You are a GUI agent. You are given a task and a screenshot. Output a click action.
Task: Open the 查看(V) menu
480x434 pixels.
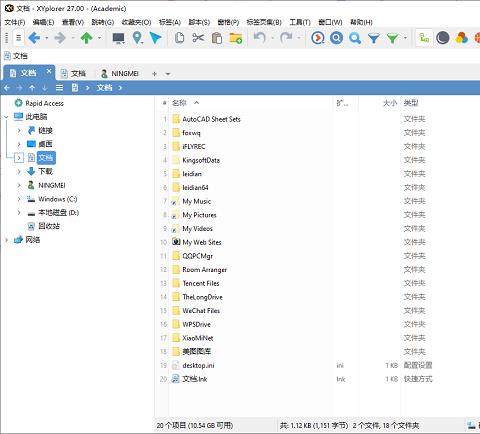73,22
